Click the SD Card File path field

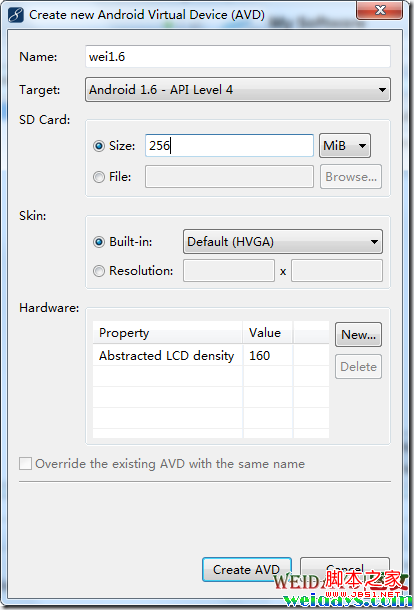pyautogui.click(x=230, y=177)
